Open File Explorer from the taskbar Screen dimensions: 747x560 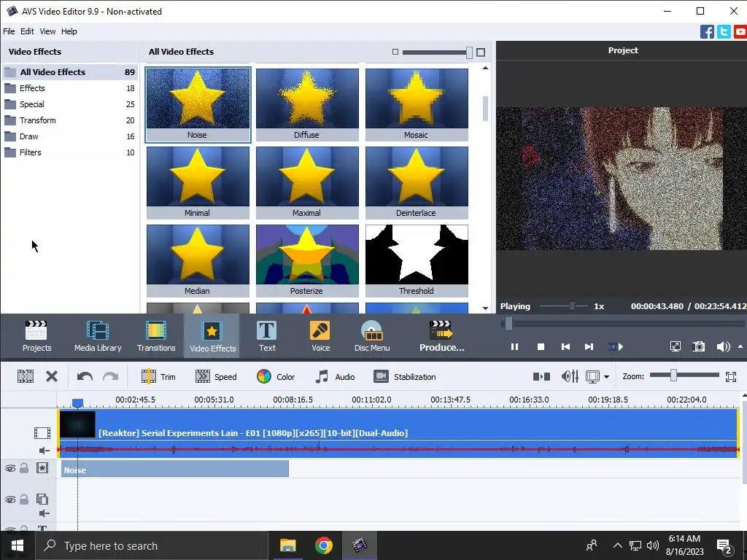287,545
